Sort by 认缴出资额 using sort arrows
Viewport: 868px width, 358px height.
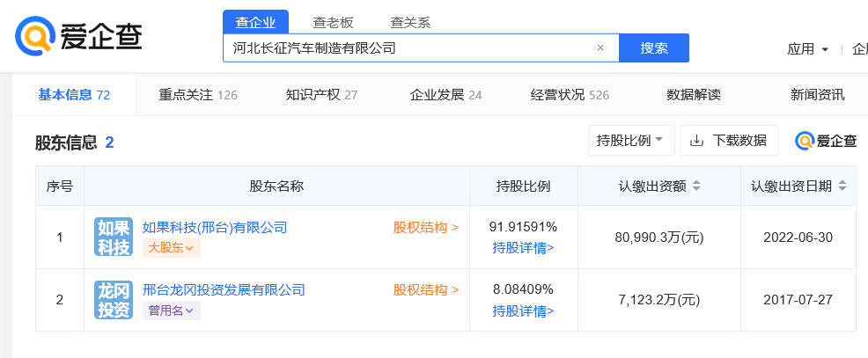point(696,186)
